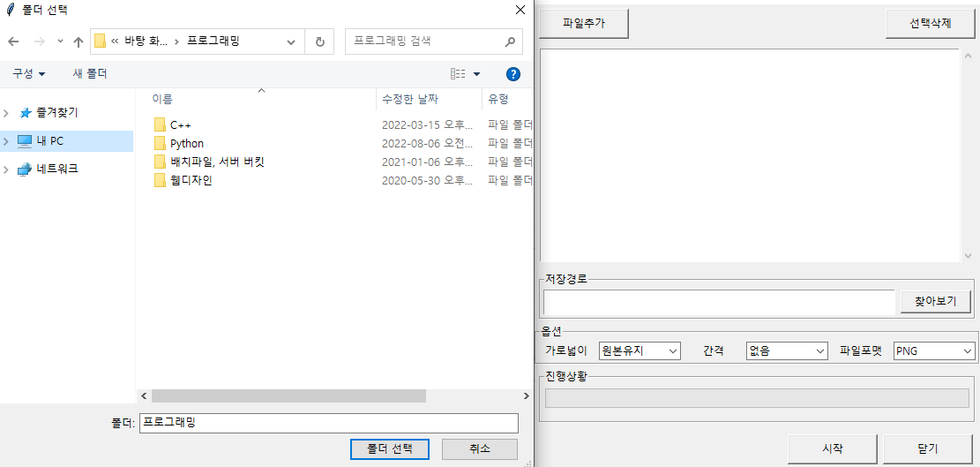980x467 pixels.
Task: Click the empty file listbox in main window
Action: tap(750, 155)
